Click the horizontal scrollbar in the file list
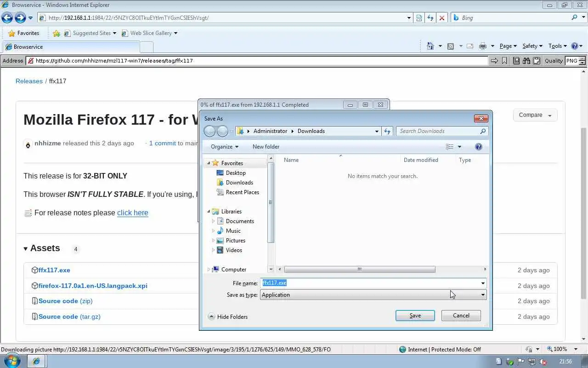Viewport: 588px width, 368px height. pos(360,270)
